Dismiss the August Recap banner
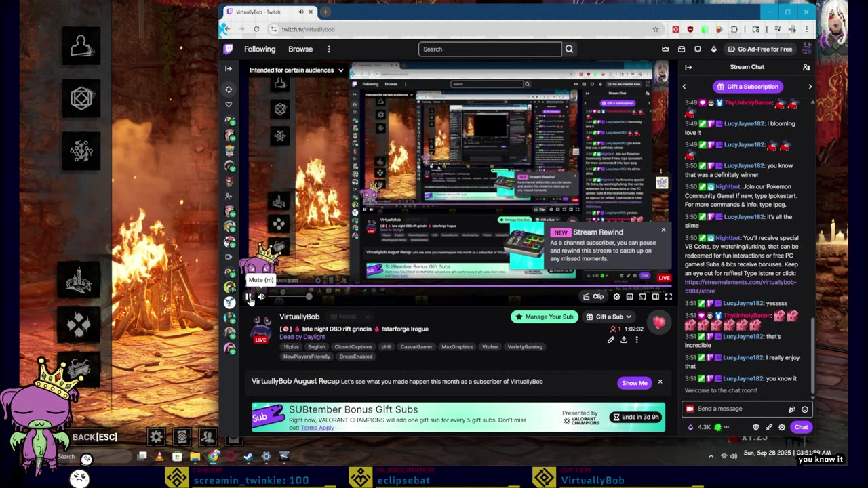The height and width of the screenshot is (488, 868). [x=660, y=382]
